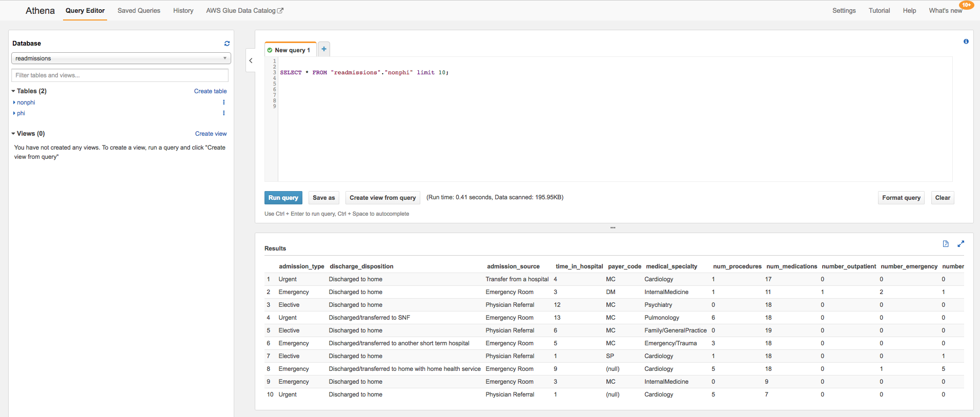The image size is (980, 417).
Task: Click the Create table link
Action: point(210,91)
